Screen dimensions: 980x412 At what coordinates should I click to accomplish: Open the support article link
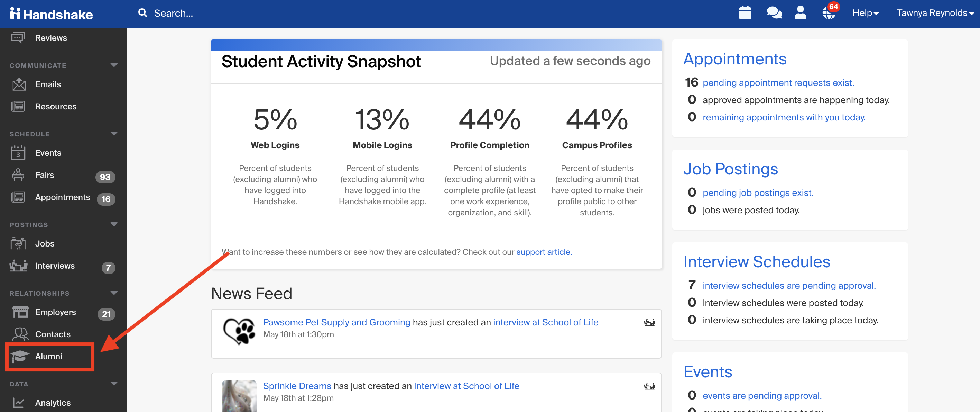(544, 252)
